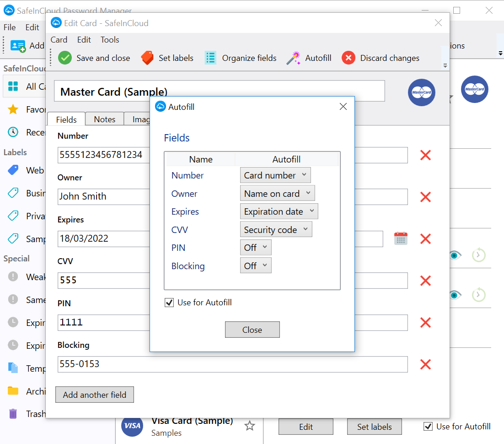The height and width of the screenshot is (444, 504).
Task: Click the green Save and close checkmark icon
Action: point(65,58)
